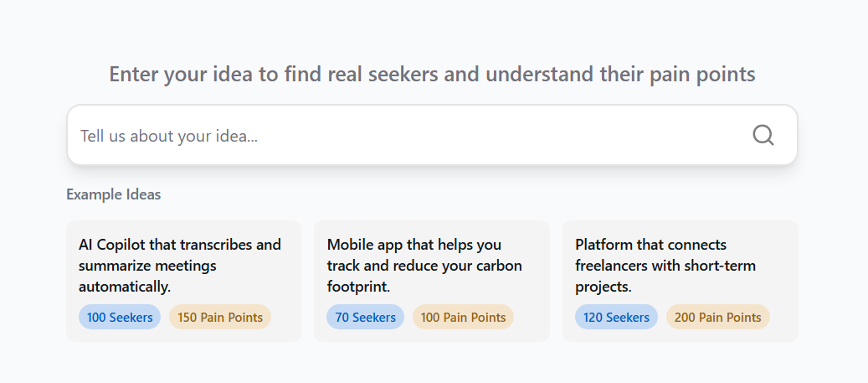
Task: Click the 'Enter your idea' page heading
Action: [x=432, y=74]
